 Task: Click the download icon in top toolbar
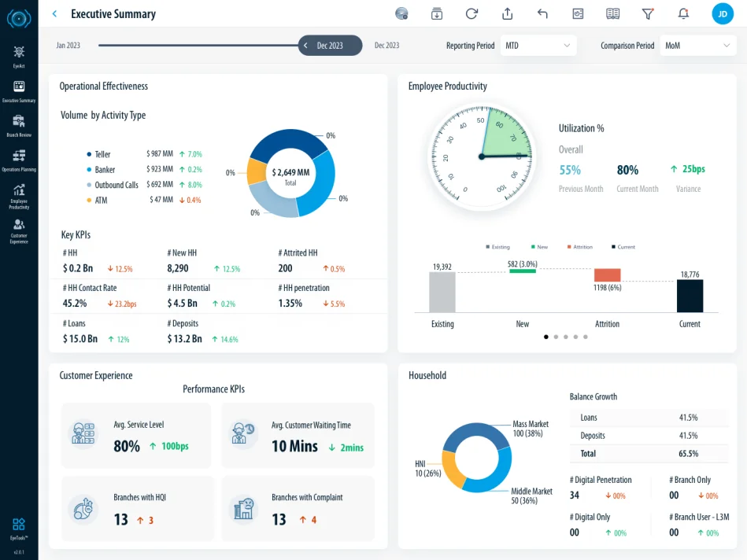(x=437, y=13)
